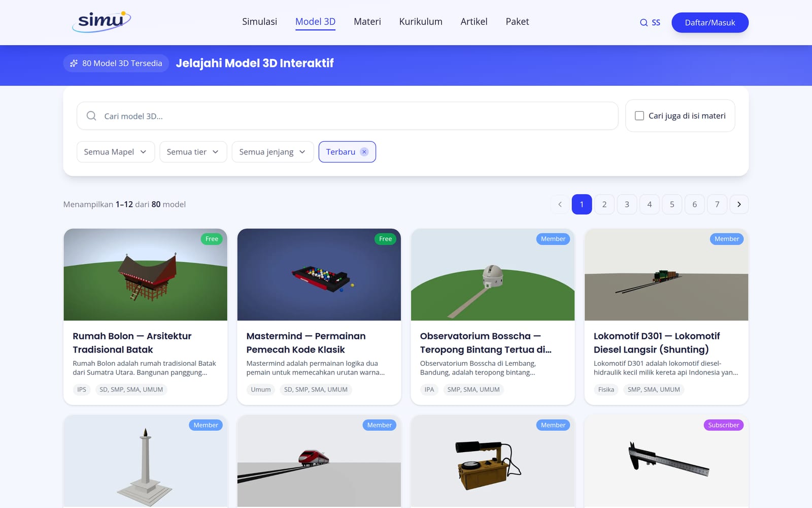Open the Paket nav item
The image size is (812, 508).
point(517,21)
